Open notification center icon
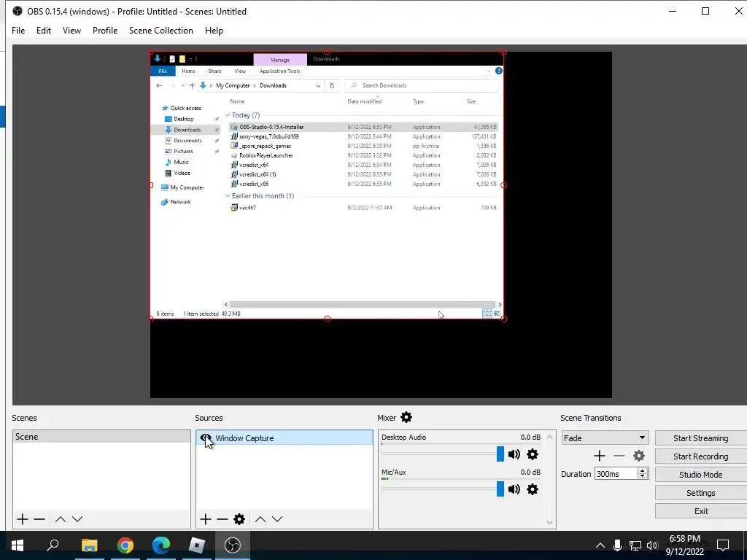747x560 pixels. (723, 545)
